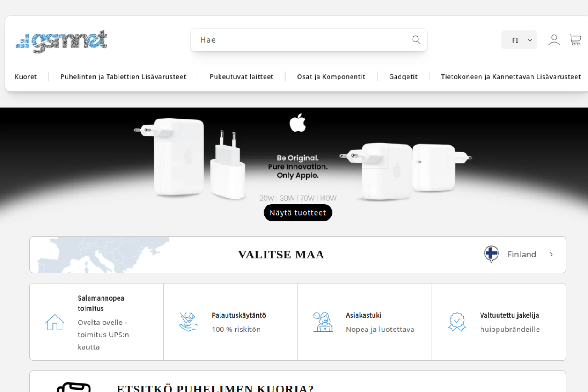
Task: Open the Gadgetit category
Action: click(x=403, y=77)
